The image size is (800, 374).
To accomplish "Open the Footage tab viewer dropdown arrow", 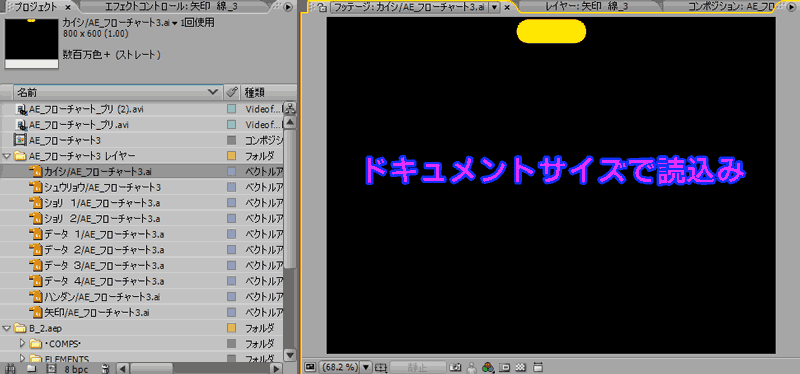I will (493, 8).
